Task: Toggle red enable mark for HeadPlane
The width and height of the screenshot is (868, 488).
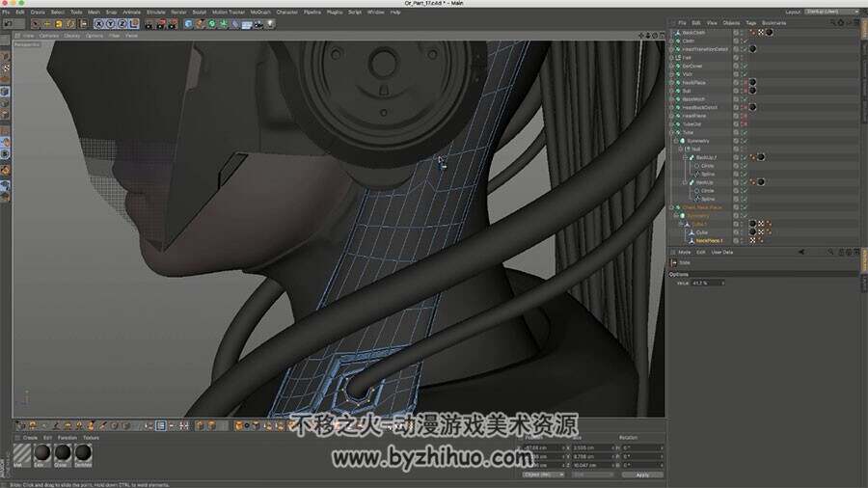Action: coord(744,116)
